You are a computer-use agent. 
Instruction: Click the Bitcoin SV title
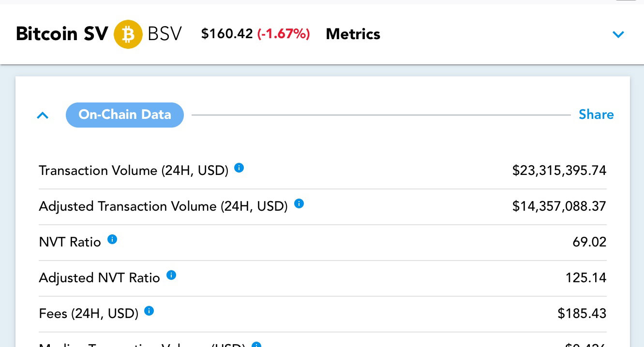[62, 34]
